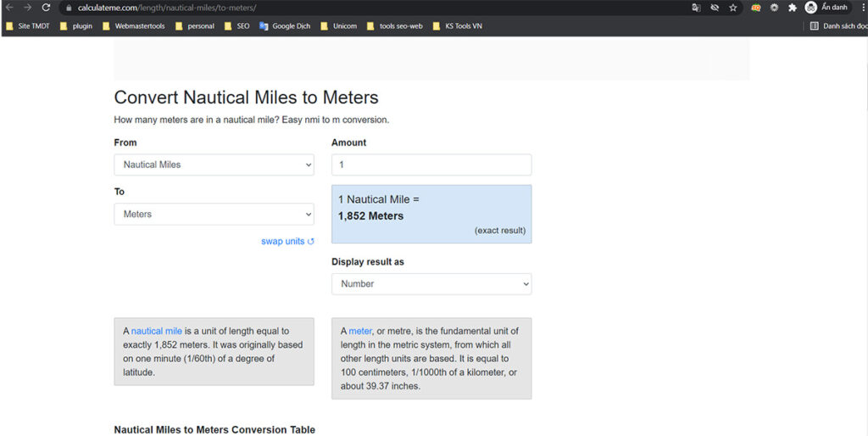Image resolution: width=868 pixels, height=436 pixels.
Task: View site security via the padlock icon
Action: 69,8
